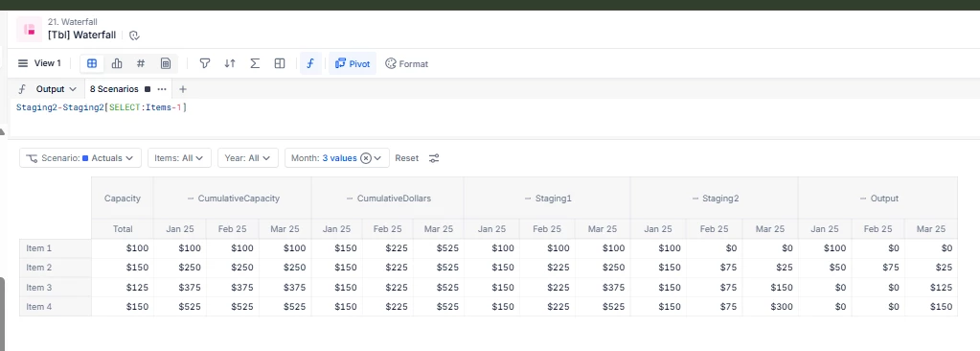Screen dimensions: 980x351
Task: Switch to the table grid view icon
Action: tap(92, 63)
